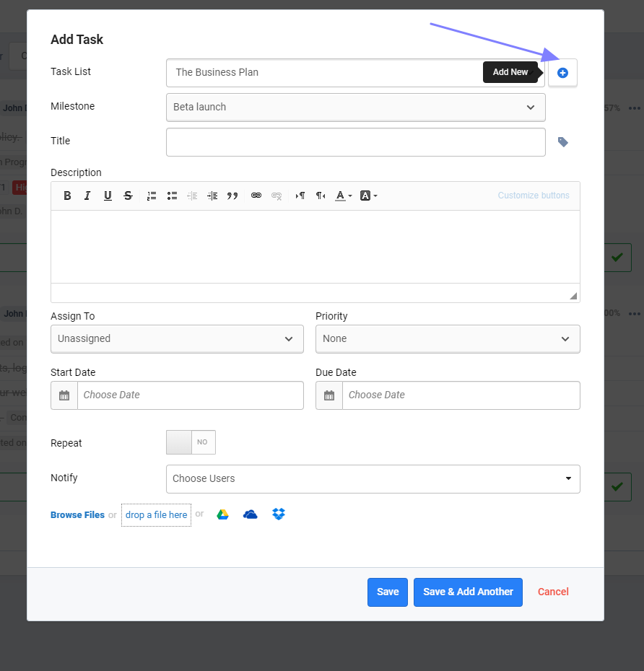The image size is (644, 671).
Task: Click the blue plus Add New task list button
Action: [562, 73]
